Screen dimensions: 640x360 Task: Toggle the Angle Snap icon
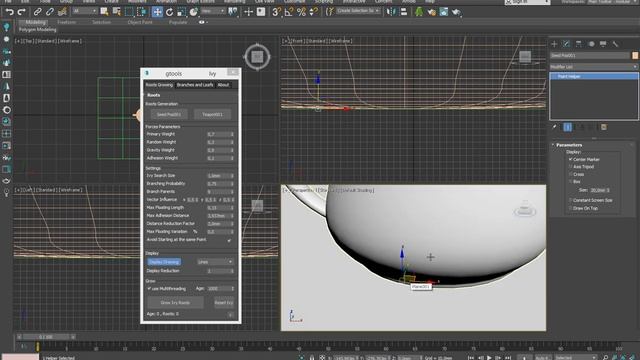[289, 12]
